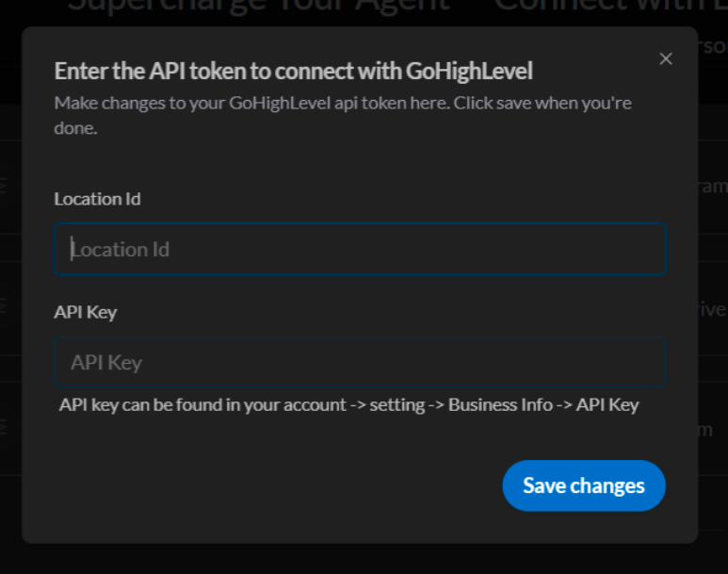Click the "API Key" placeholder text
Viewport: 728px width, 574px height.
coord(106,363)
